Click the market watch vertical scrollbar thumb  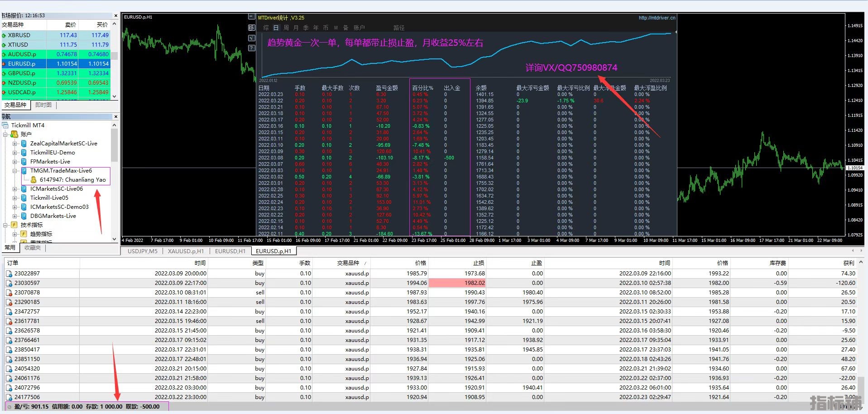coord(115,56)
